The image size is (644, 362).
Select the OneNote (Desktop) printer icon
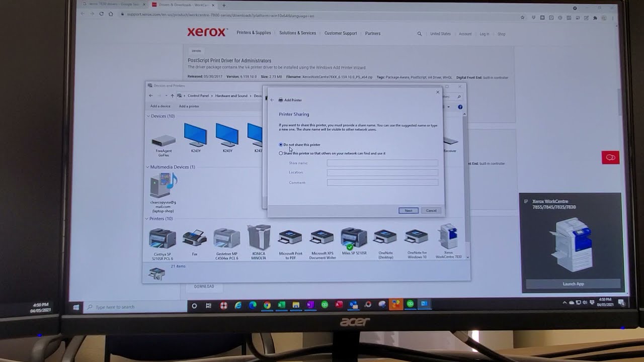(x=385, y=244)
